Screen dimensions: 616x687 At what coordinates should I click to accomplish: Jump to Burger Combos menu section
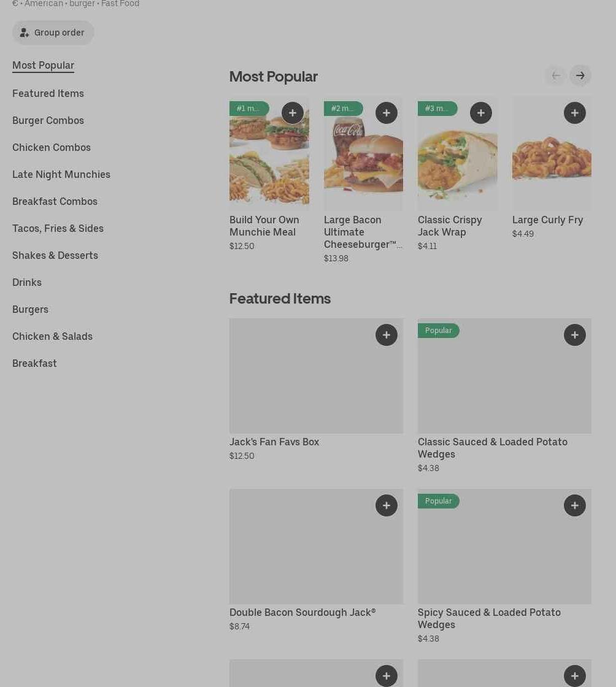pyautogui.click(x=48, y=120)
